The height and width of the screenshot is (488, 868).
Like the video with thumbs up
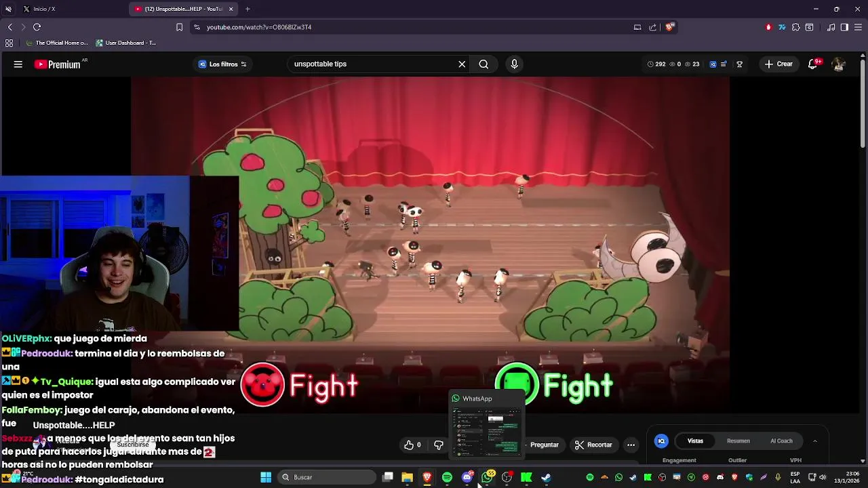pyautogui.click(x=412, y=445)
